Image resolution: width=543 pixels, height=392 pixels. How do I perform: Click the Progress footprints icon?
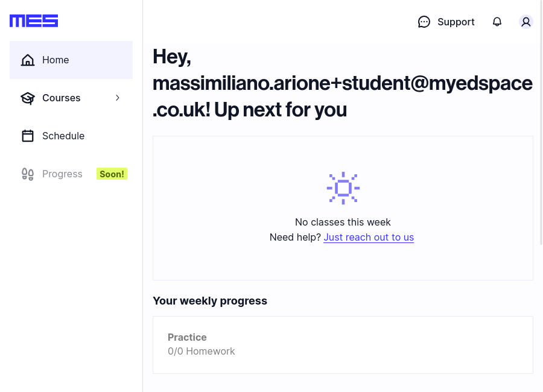[x=28, y=174]
